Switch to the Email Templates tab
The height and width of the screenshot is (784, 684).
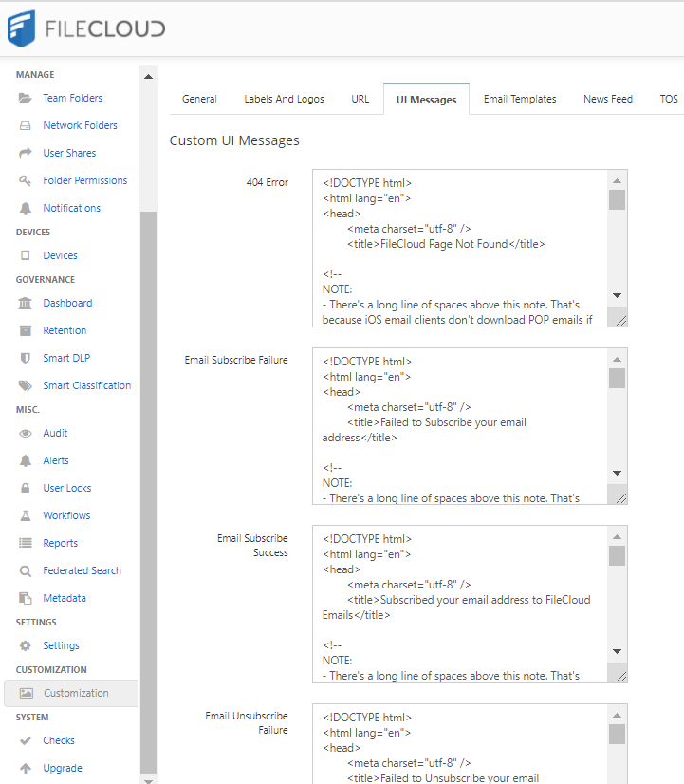point(519,98)
